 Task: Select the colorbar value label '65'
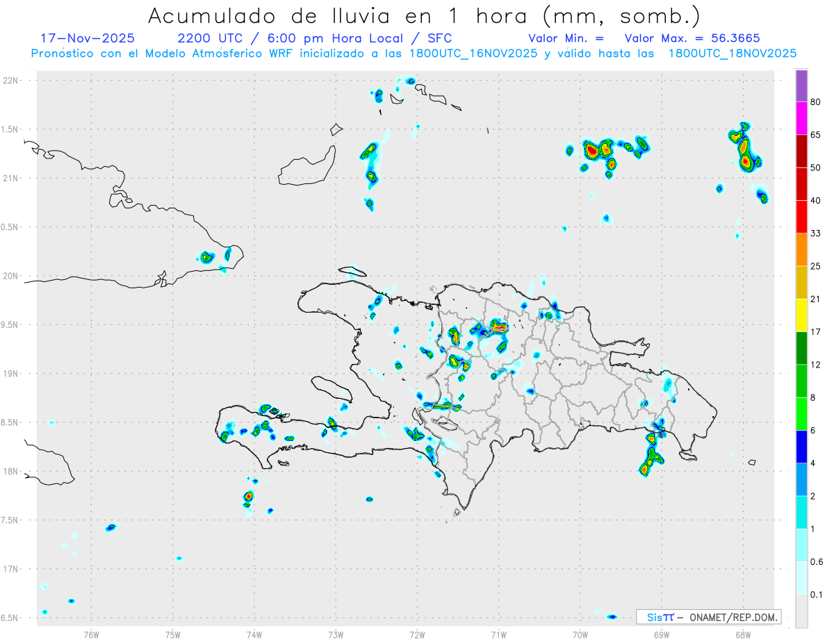coord(816,135)
